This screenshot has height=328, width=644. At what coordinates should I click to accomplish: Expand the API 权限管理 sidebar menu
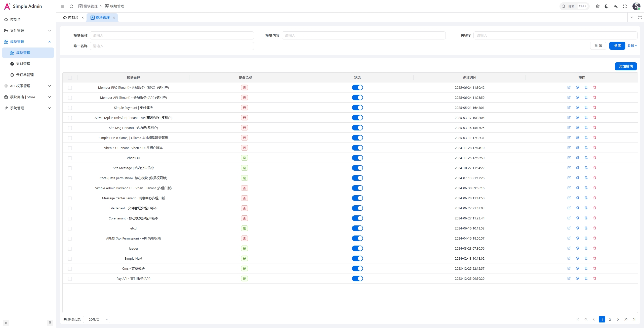(x=28, y=86)
